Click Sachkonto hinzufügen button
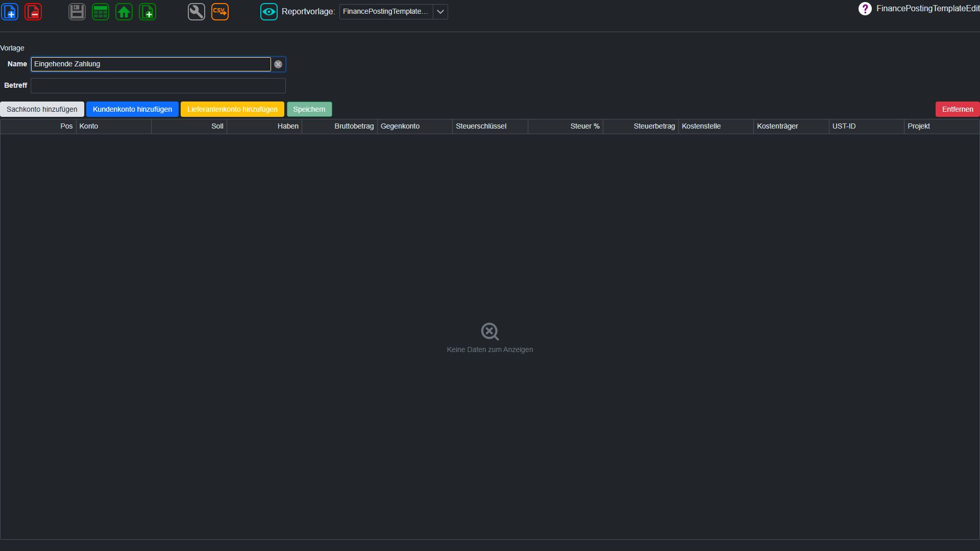The height and width of the screenshot is (551, 980). (42, 109)
